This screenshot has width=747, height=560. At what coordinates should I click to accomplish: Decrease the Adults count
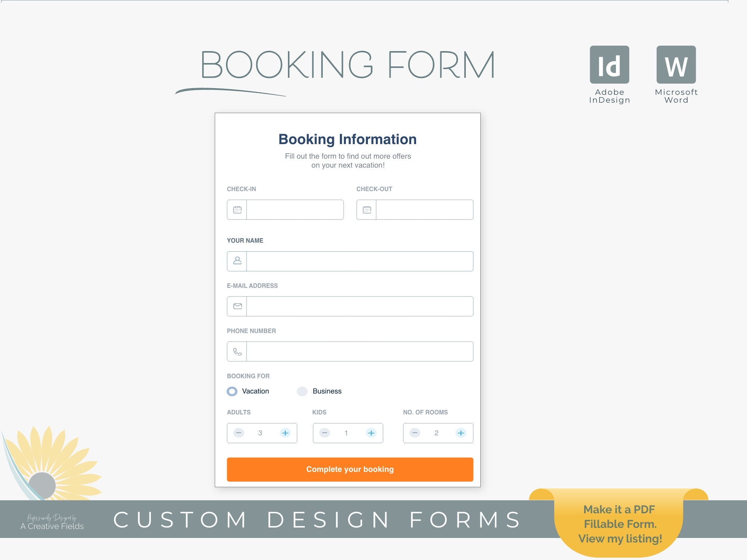[239, 433]
